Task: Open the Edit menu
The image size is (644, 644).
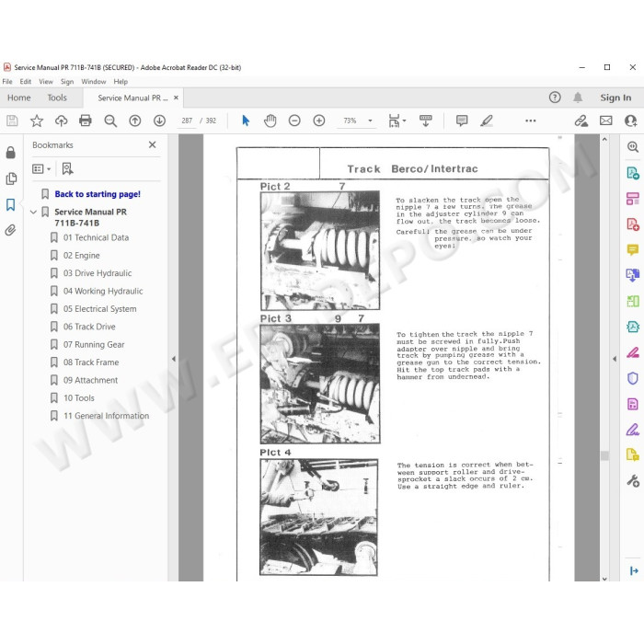Action: pos(26,82)
